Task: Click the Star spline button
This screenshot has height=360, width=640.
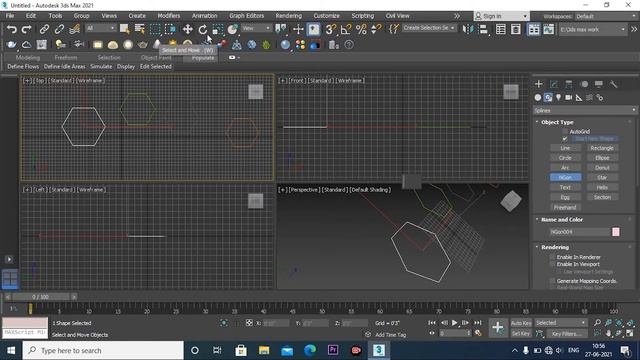Action: [602, 178]
